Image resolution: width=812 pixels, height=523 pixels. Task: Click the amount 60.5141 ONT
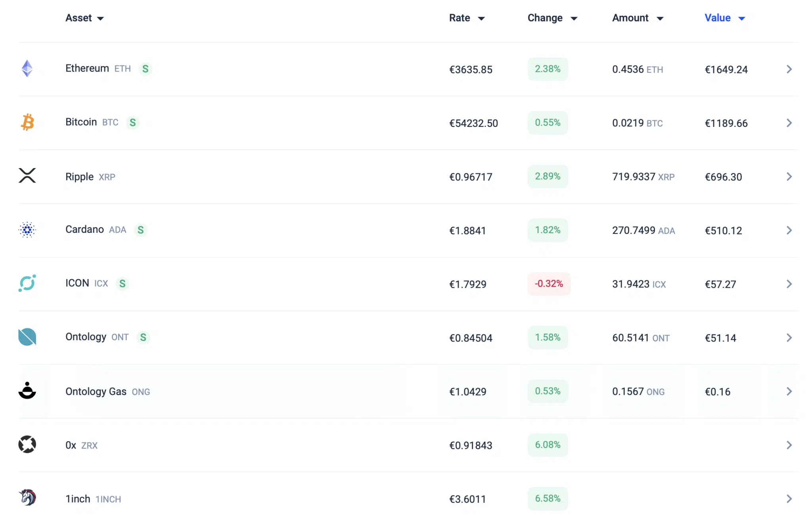coord(641,338)
